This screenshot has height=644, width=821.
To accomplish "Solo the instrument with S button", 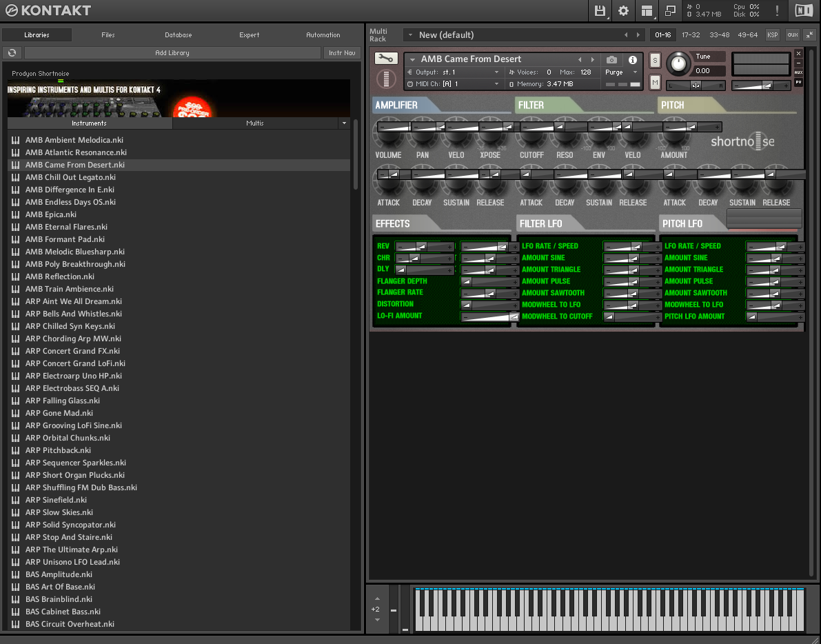I will 655,61.
